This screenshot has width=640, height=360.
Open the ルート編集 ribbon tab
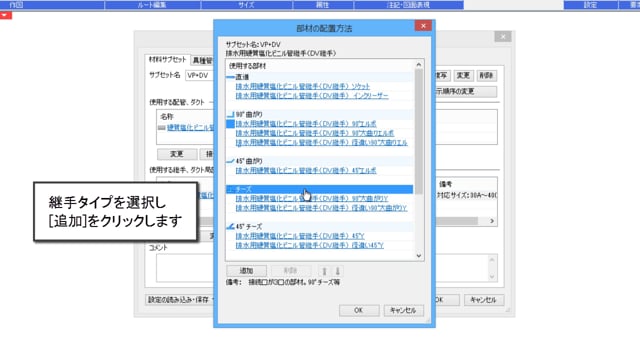(152, 5)
